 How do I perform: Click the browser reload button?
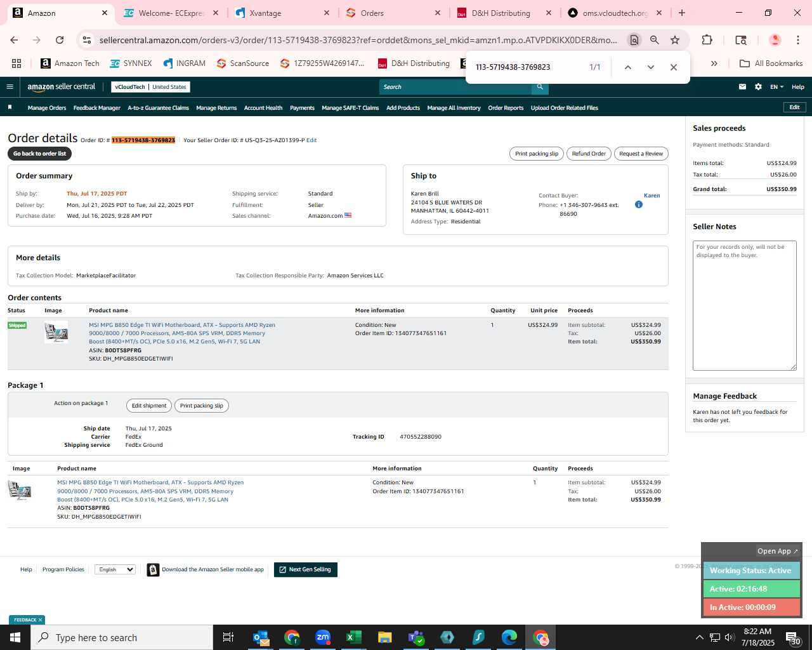click(60, 40)
